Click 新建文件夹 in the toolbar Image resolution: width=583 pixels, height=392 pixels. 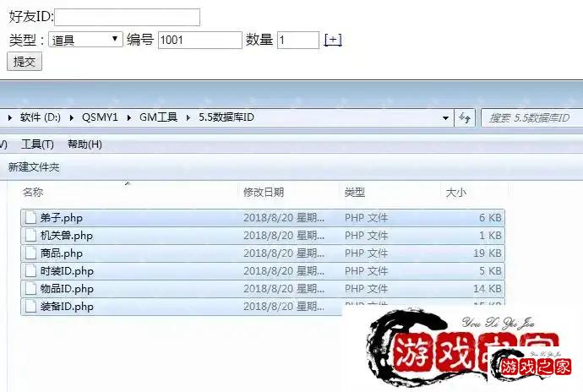34,167
